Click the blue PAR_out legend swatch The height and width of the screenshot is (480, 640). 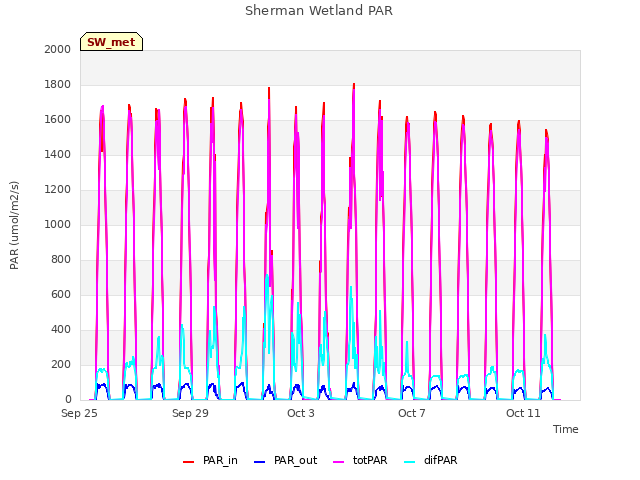tap(259, 462)
